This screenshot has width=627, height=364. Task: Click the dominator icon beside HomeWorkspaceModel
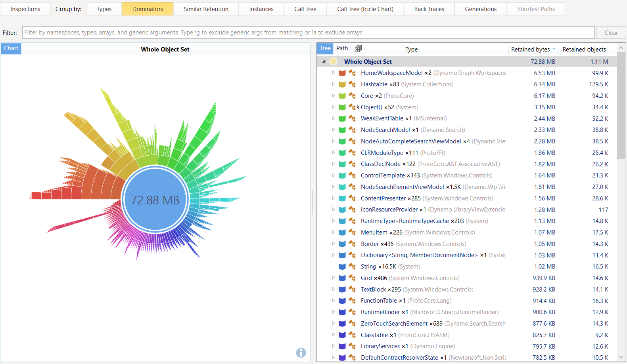tap(352, 73)
